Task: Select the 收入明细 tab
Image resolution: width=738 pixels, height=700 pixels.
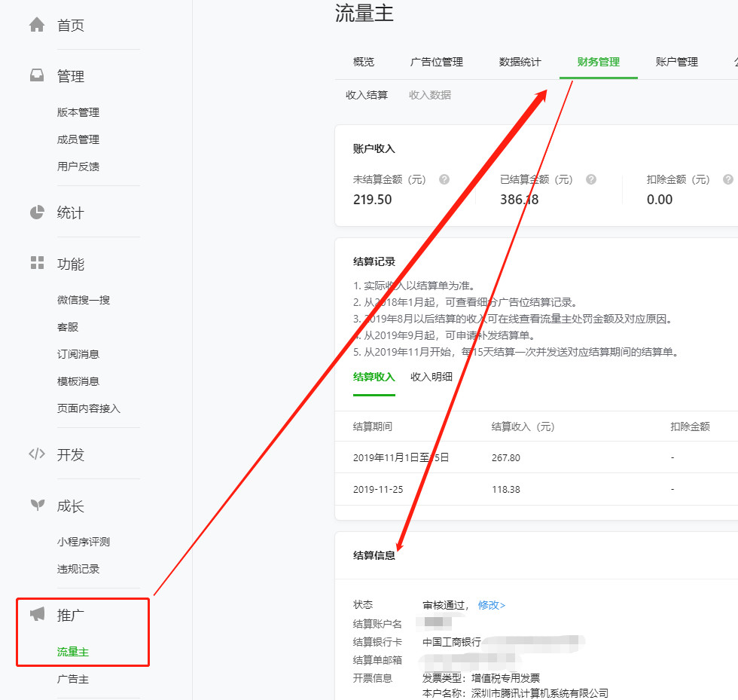Action: pyautogui.click(x=432, y=377)
